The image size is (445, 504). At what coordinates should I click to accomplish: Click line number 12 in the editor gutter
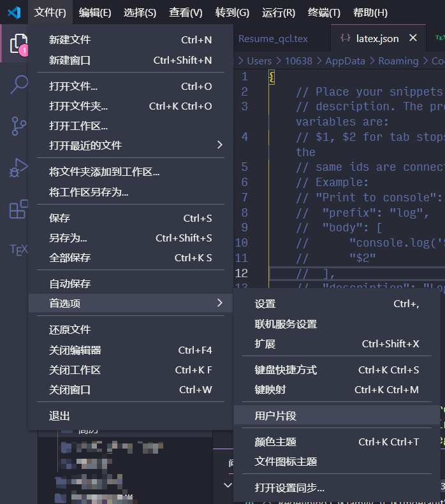(241, 273)
